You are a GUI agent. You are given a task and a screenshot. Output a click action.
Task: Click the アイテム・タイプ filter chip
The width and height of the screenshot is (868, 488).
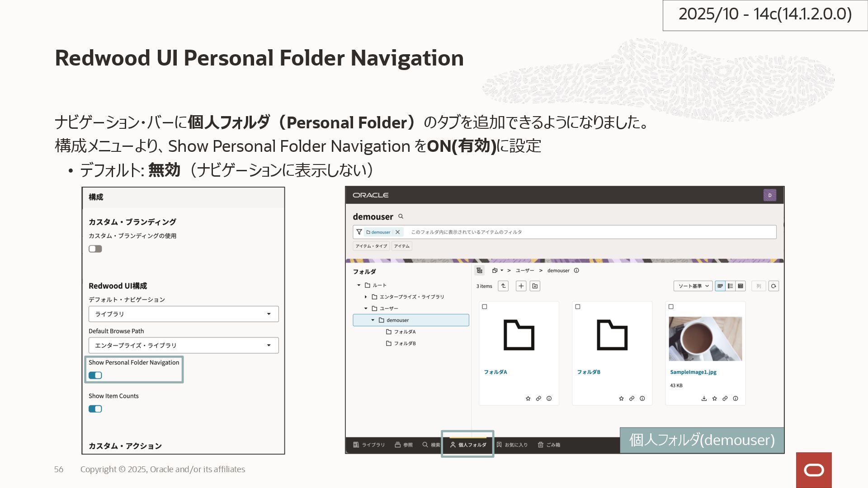[371, 246]
